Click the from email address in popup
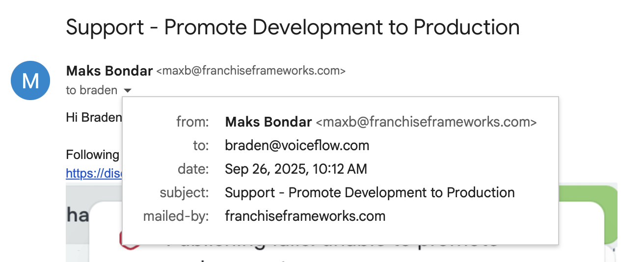Screen dimensions: 644x262 click(426, 122)
